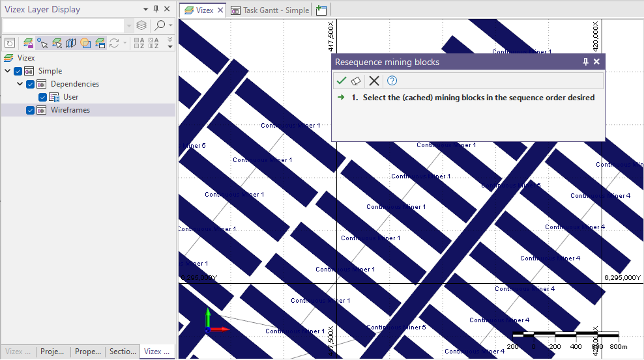Collapse the Simple tree node
The height and width of the screenshot is (360, 644).
pos(7,71)
